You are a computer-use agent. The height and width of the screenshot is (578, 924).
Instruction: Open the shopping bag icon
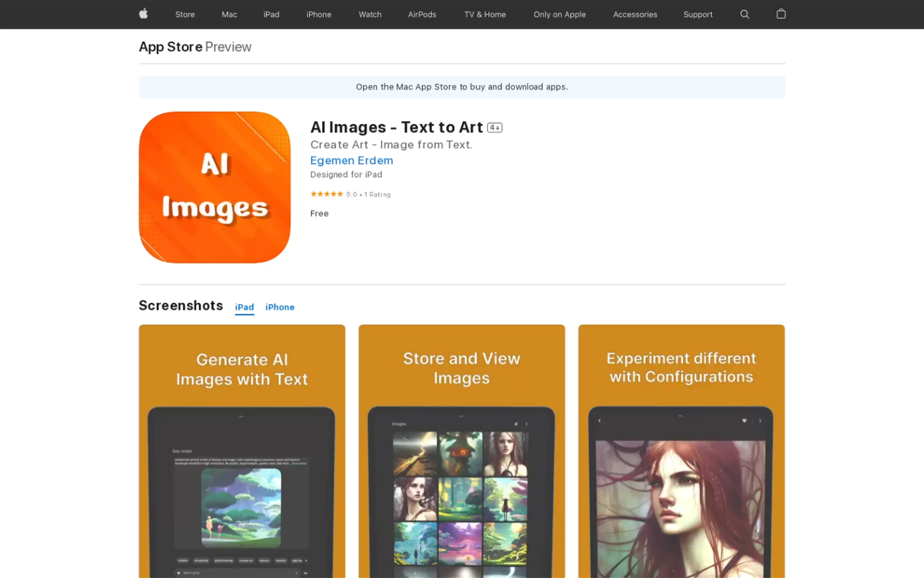click(x=781, y=14)
